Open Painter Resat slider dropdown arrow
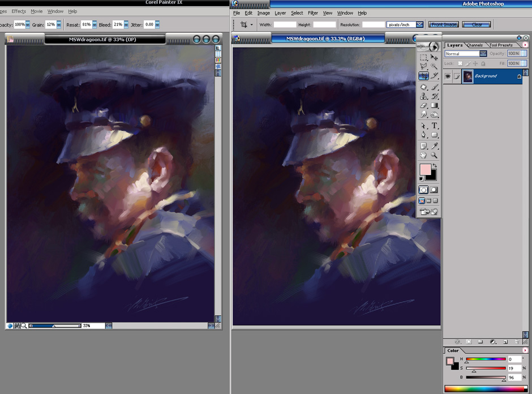 [95, 24]
